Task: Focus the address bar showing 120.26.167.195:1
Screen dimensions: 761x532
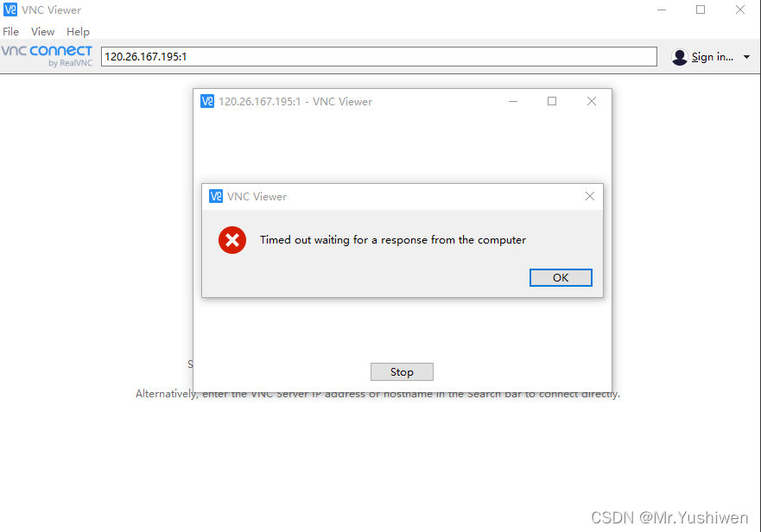Action: (379, 57)
